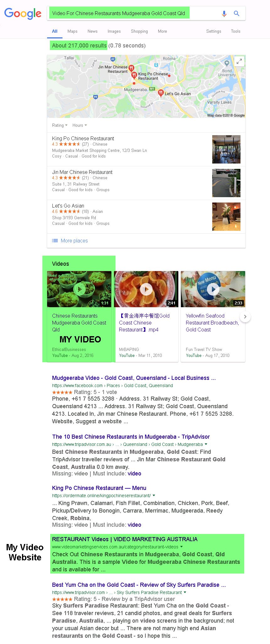Click the blue search magnifier icon
Viewport: 270px width, 644px height.
237,14
